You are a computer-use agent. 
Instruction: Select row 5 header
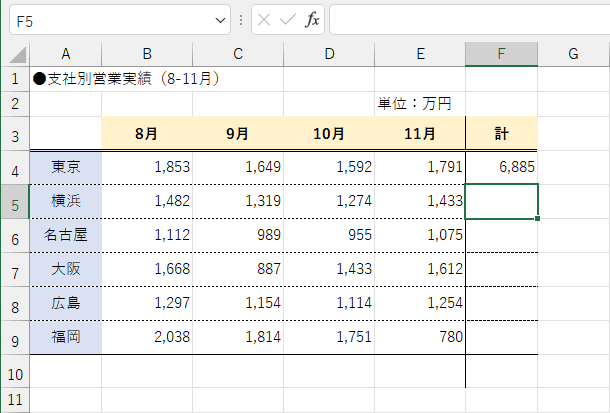[x=15, y=202]
